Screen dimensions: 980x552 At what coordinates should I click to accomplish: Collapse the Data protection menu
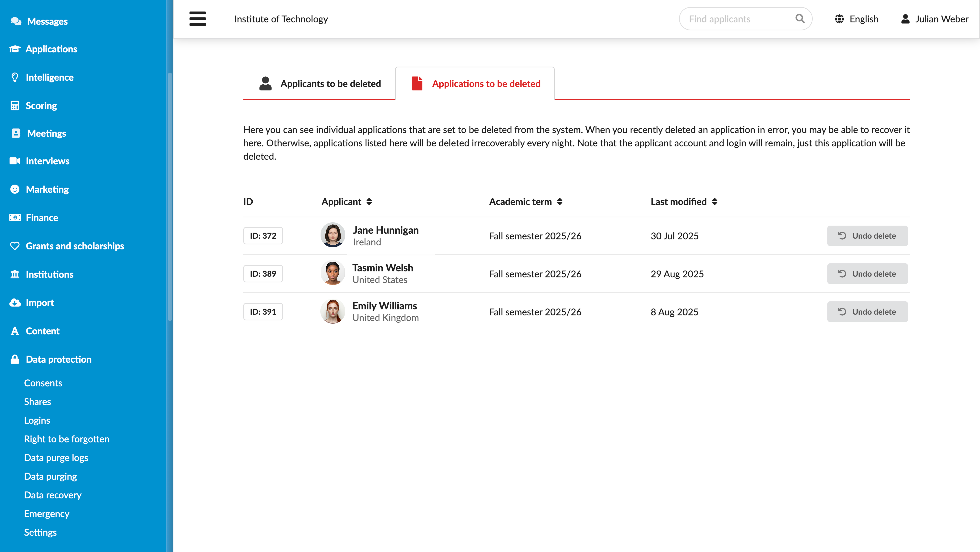pos(51,359)
